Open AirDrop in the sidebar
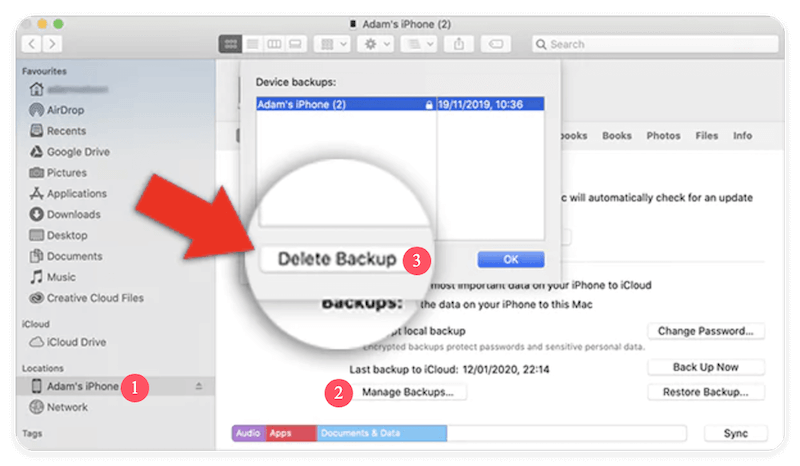The width and height of the screenshot is (800, 466). coord(57,110)
